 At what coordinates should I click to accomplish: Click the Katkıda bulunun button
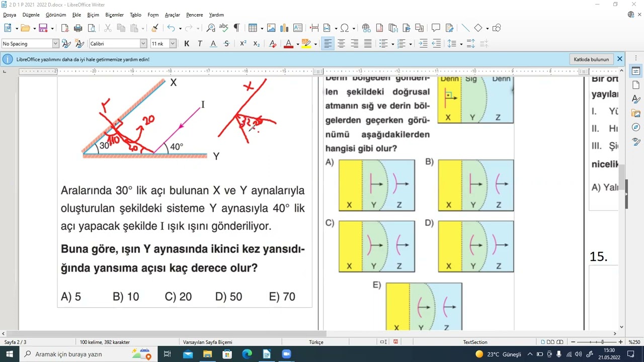click(592, 59)
